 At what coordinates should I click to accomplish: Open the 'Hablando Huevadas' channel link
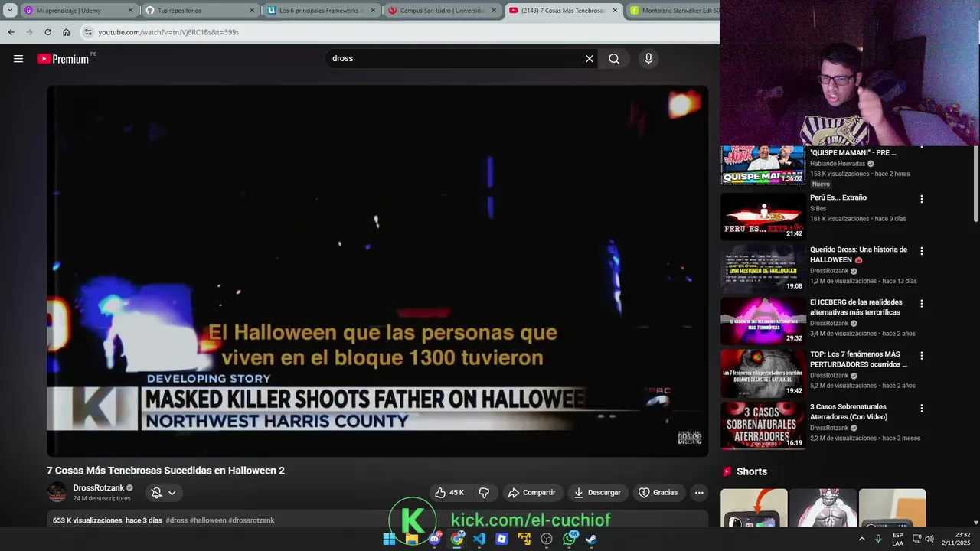point(838,164)
